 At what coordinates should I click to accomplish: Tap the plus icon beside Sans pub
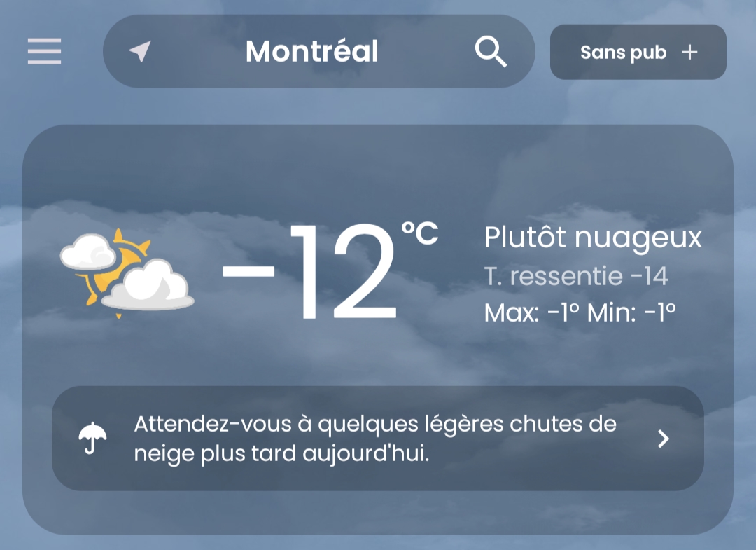[x=690, y=53]
